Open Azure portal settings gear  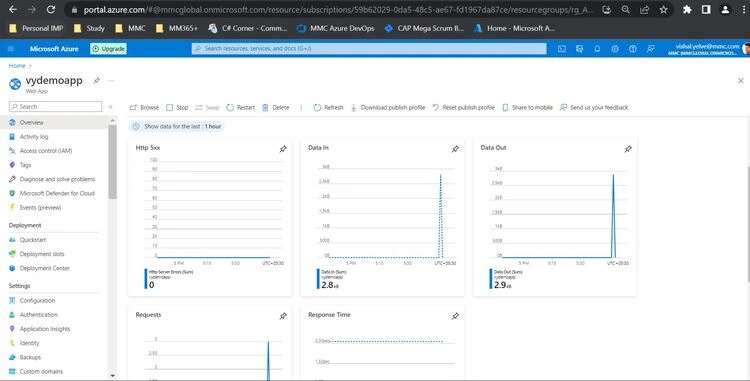coord(615,49)
